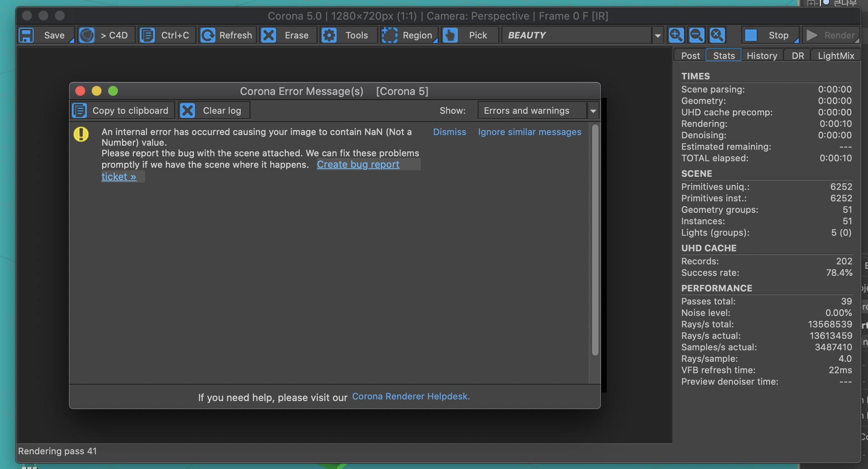The width and height of the screenshot is (868, 469).
Task: Click the TOTAL elapsed time value row
Action: coord(766,158)
